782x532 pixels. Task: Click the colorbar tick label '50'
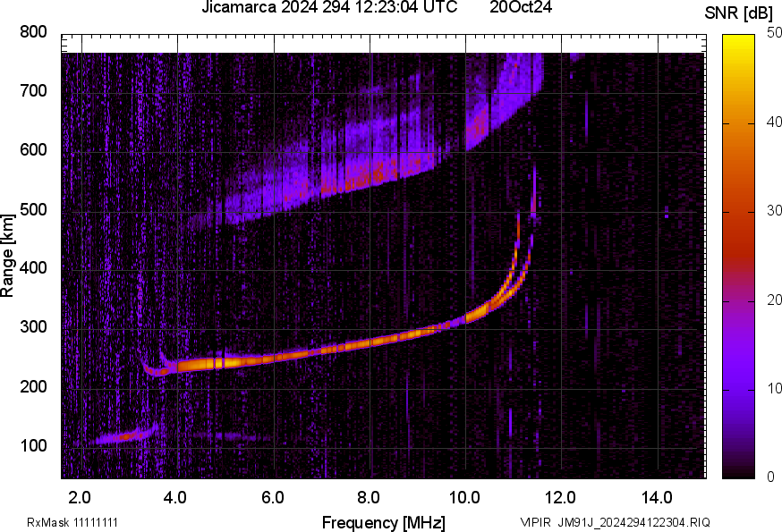[774, 33]
